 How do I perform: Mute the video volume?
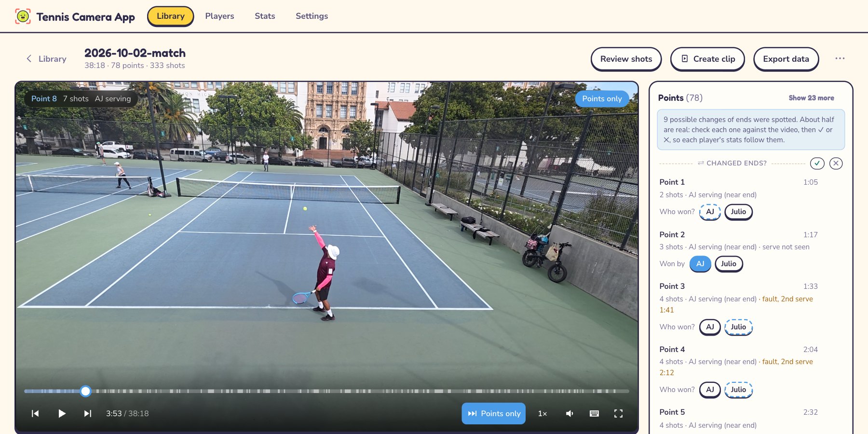[x=570, y=413]
